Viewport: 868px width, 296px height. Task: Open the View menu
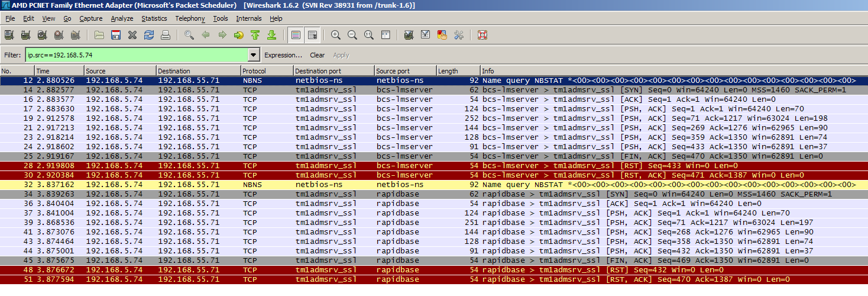[x=48, y=18]
